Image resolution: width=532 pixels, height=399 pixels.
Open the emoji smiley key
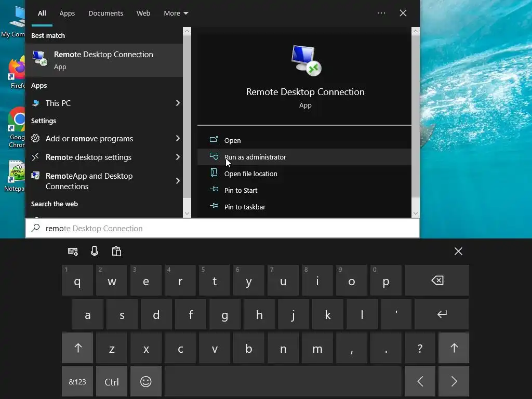(x=146, y=381)
